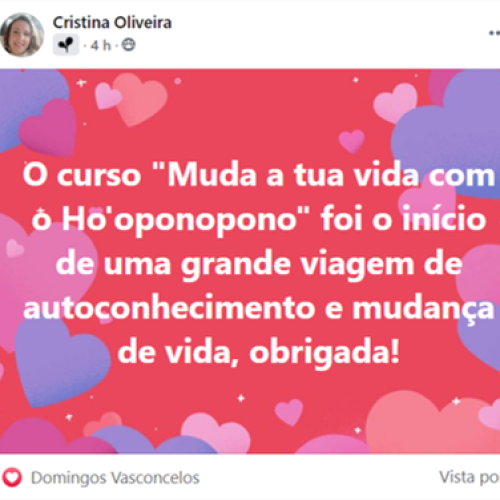Open Domingos Vasconcelos reactions list
The height and width of the screenshot is (500, 500).
(115, 478)
